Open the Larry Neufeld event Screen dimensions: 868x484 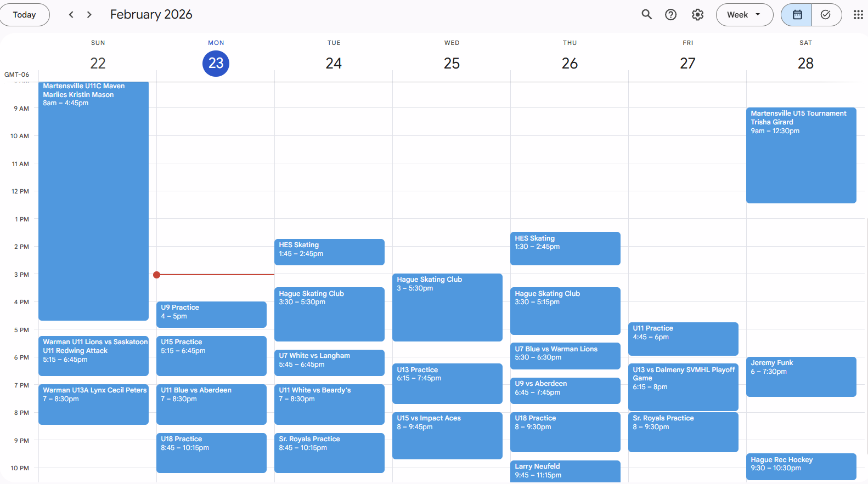coord(565,471)
